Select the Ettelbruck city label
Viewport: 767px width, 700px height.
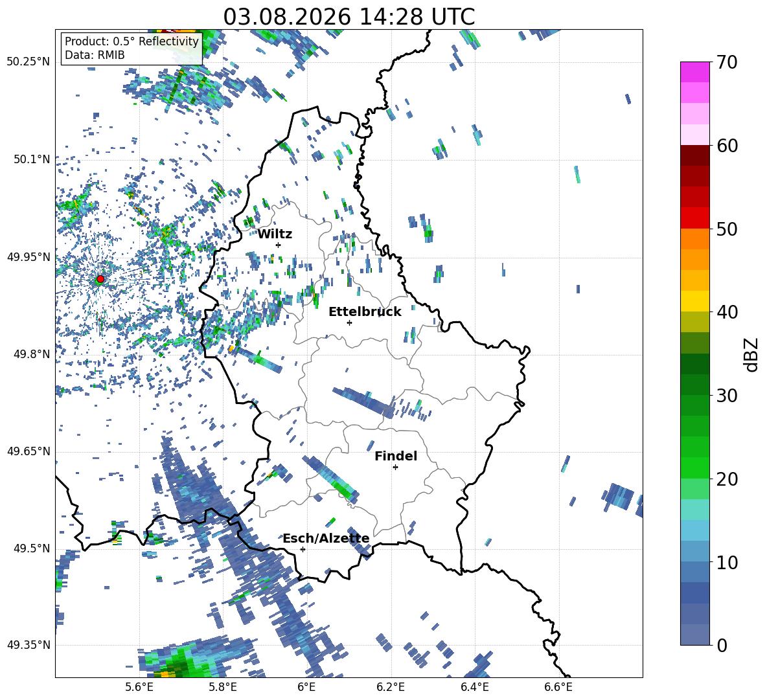coord(365,312)
